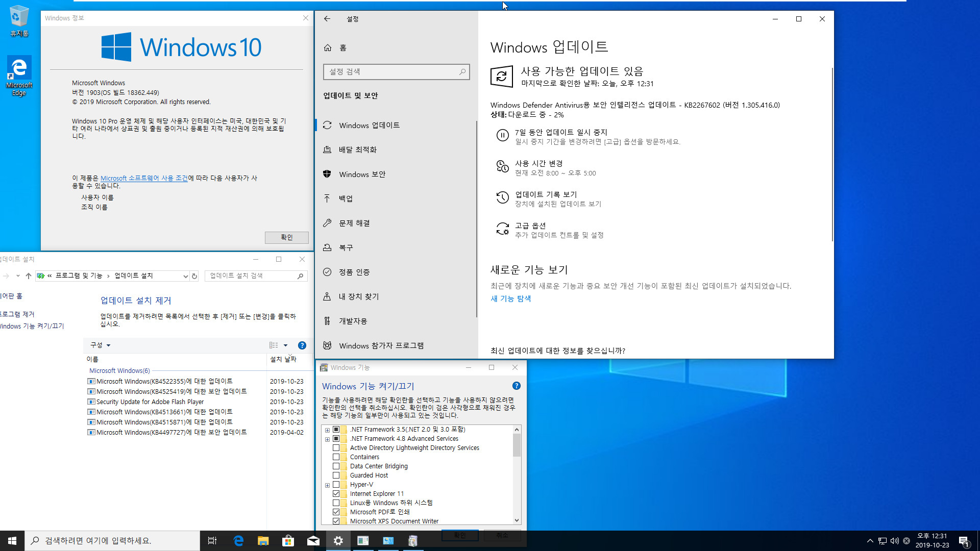
Task: Open Task View on taskbar
Action: [x=212, y=541]
